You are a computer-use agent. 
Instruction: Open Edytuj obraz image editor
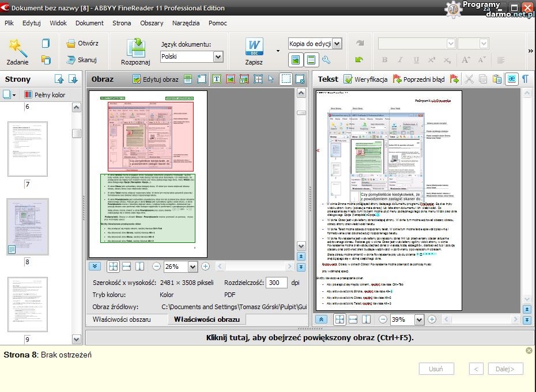point(155,79)
